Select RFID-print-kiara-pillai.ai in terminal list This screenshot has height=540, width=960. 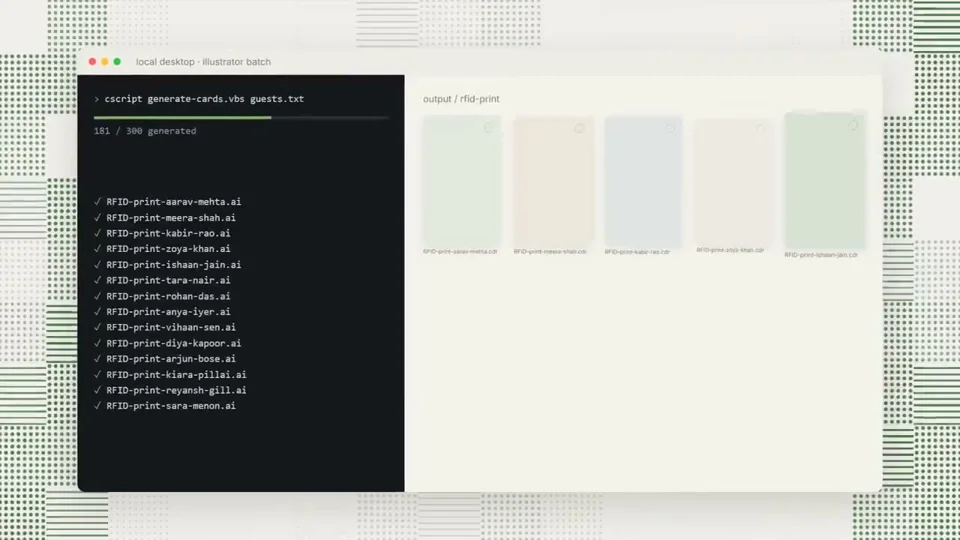pyautogui.click(x=176, y=375)
